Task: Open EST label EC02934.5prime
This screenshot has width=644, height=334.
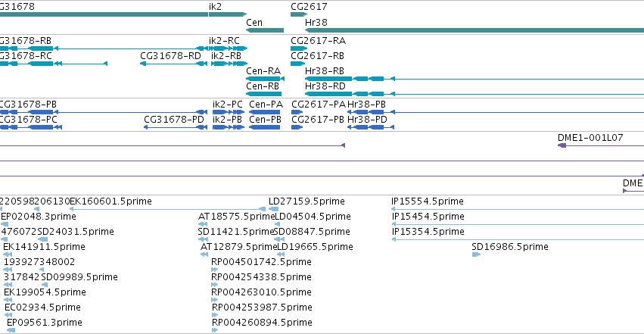Action: (42, 307)
